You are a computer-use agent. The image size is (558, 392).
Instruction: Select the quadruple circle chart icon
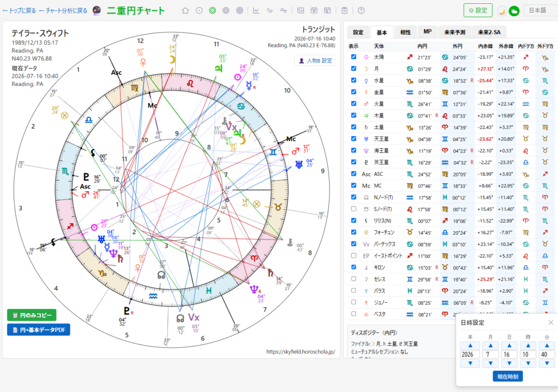[x=240, y=11]
